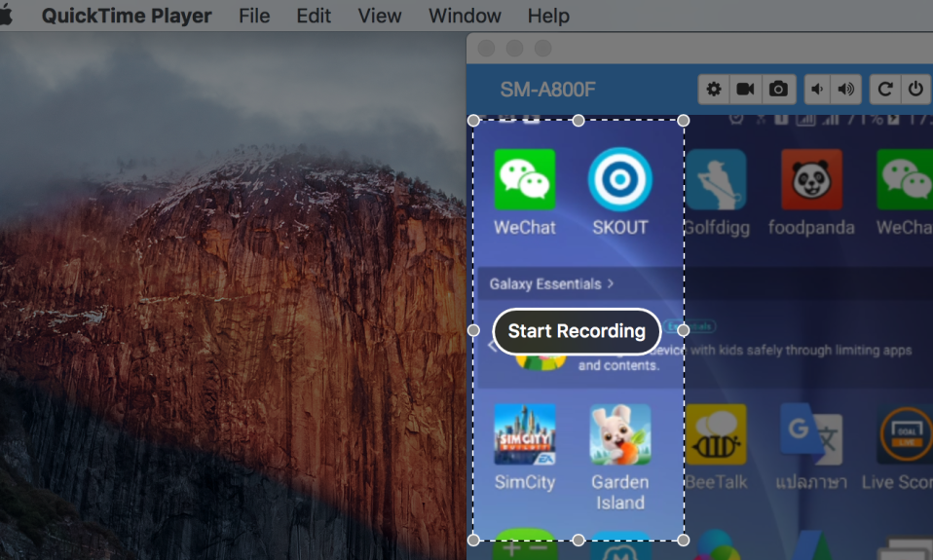Raise volume with the loud speaker icon

pos(846,90)
